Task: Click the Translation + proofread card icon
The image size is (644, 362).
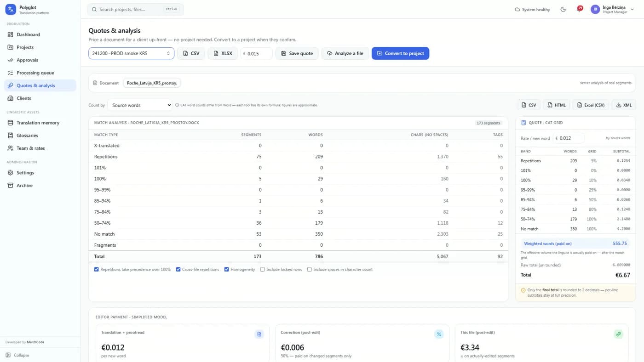Action: 259,334
